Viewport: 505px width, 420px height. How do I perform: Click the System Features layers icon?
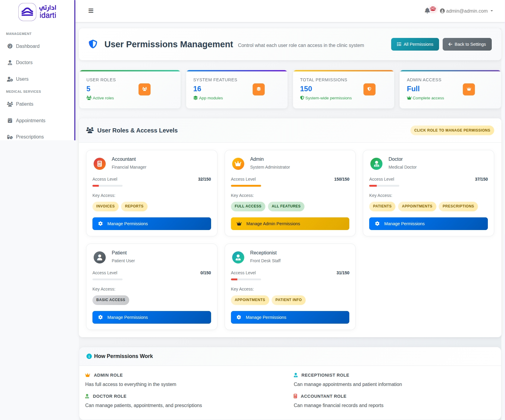click(x=258, y=89)
